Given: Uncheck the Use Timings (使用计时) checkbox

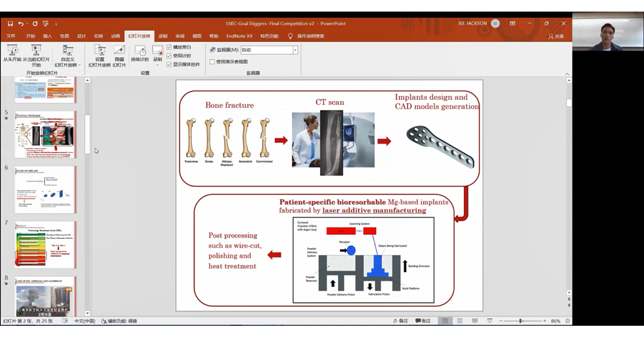Looking at the screenshot, I should [x=169, y=55].
